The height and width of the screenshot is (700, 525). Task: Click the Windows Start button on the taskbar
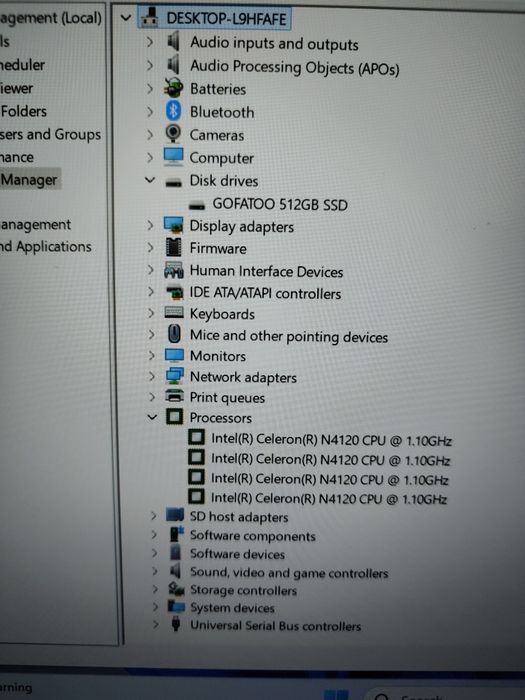336,695
